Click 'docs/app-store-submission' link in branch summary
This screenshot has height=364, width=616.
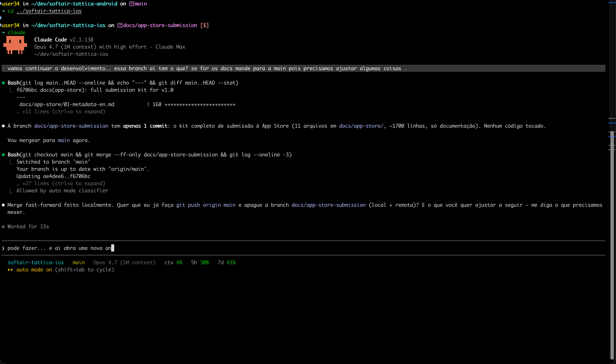[x=71, y=126]
